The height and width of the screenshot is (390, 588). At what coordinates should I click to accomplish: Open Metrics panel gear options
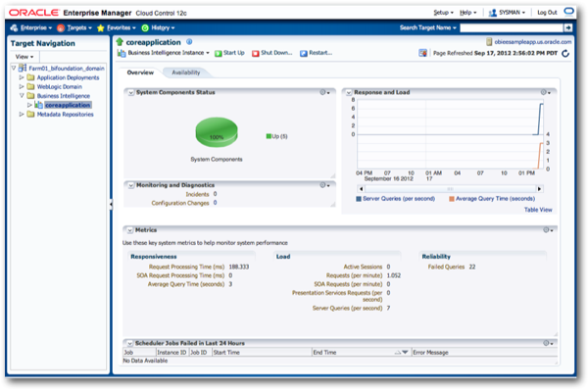548,230
